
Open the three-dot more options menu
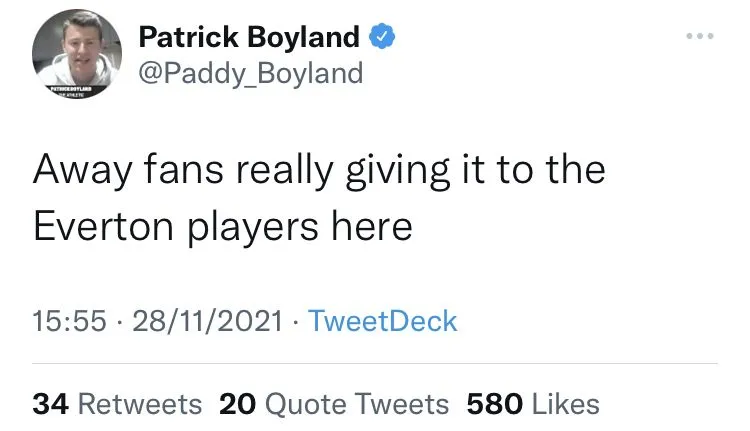tap(700, 38)
